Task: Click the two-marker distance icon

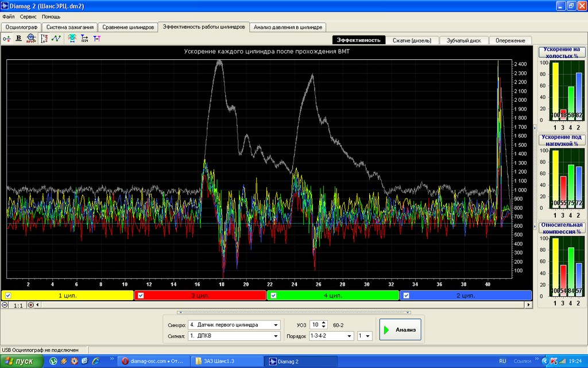Action: pos(96,39)
